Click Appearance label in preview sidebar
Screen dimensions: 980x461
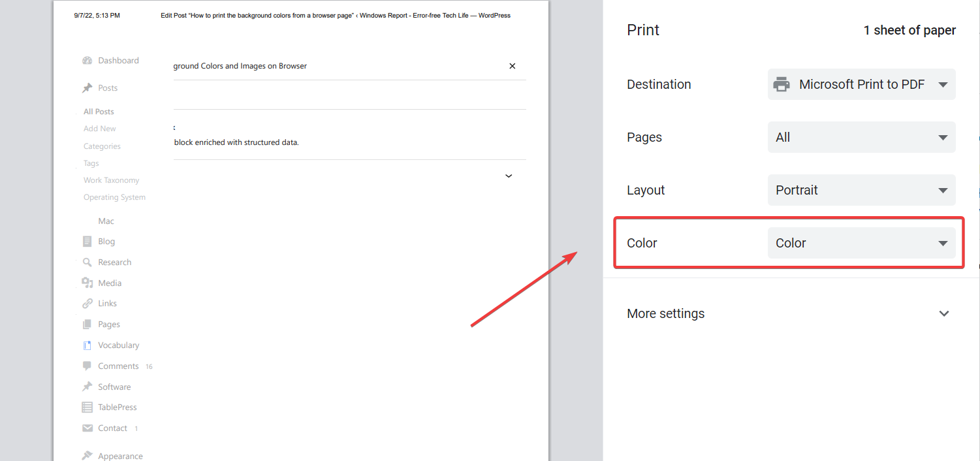tap(120, 456)
